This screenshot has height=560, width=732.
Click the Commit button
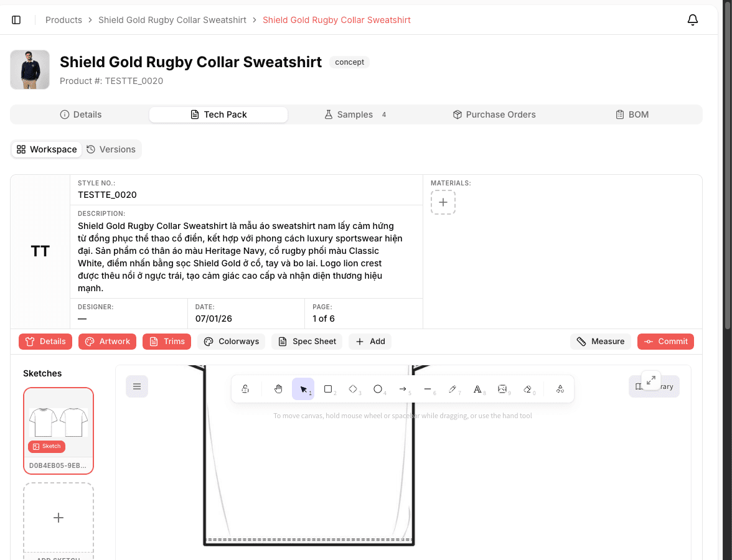666,342
